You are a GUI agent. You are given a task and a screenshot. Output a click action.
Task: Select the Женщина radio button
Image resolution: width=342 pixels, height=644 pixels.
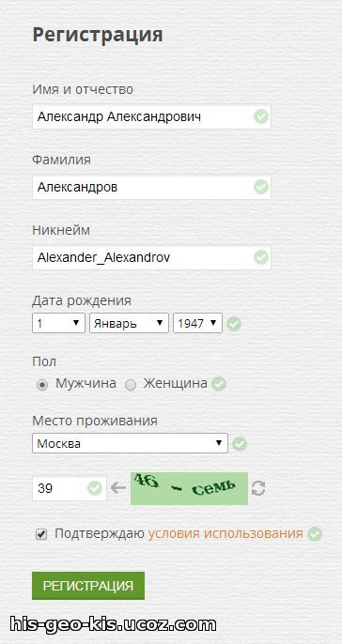pos(131,385)
